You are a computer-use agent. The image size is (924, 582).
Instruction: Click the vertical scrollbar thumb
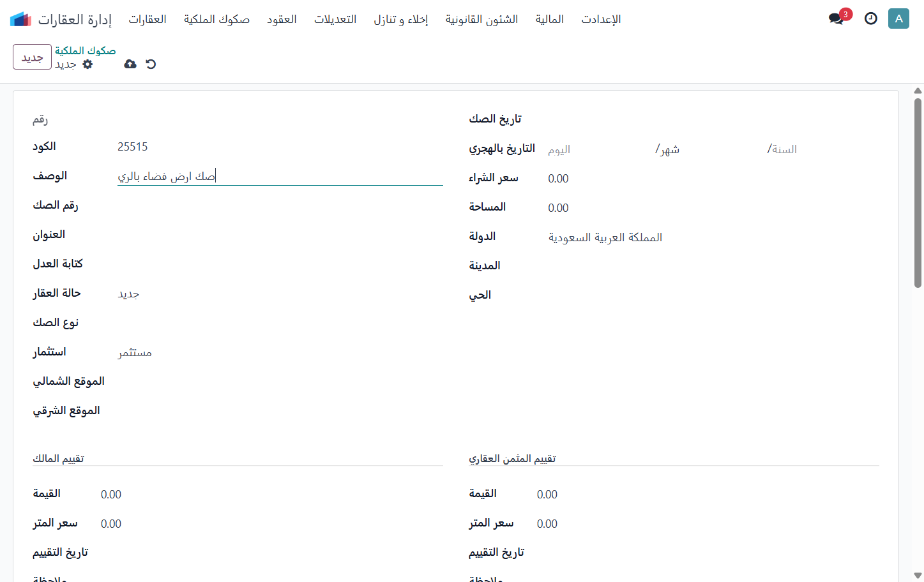tap(918, 193)
